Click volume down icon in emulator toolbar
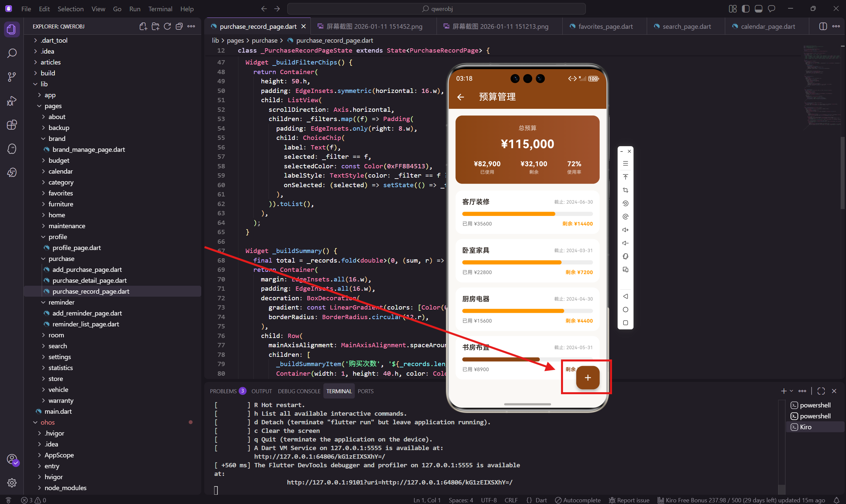The height and width of the screenshot is (504, 846). pyautogui.click(x=626, y=243)
